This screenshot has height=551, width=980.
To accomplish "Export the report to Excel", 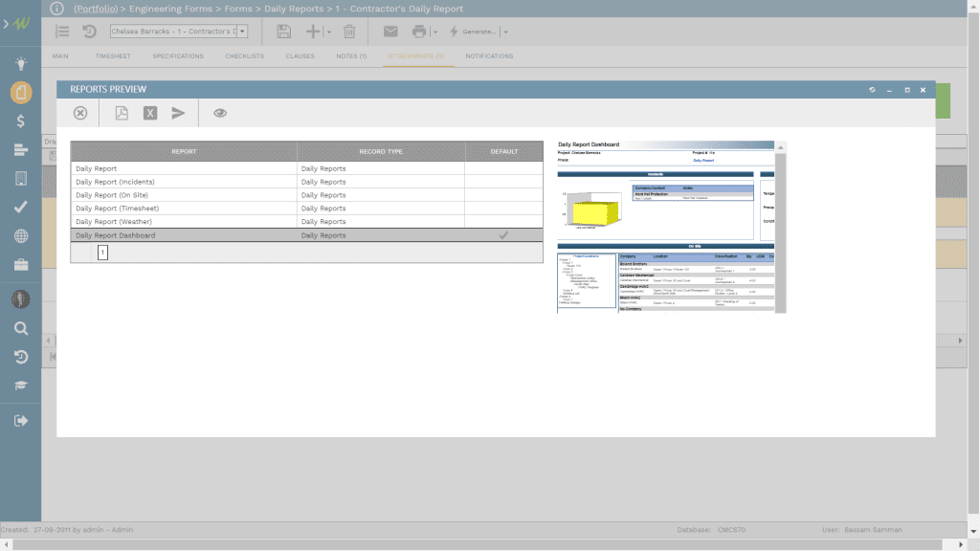I will pyautogui.click(x=150, y=113).
